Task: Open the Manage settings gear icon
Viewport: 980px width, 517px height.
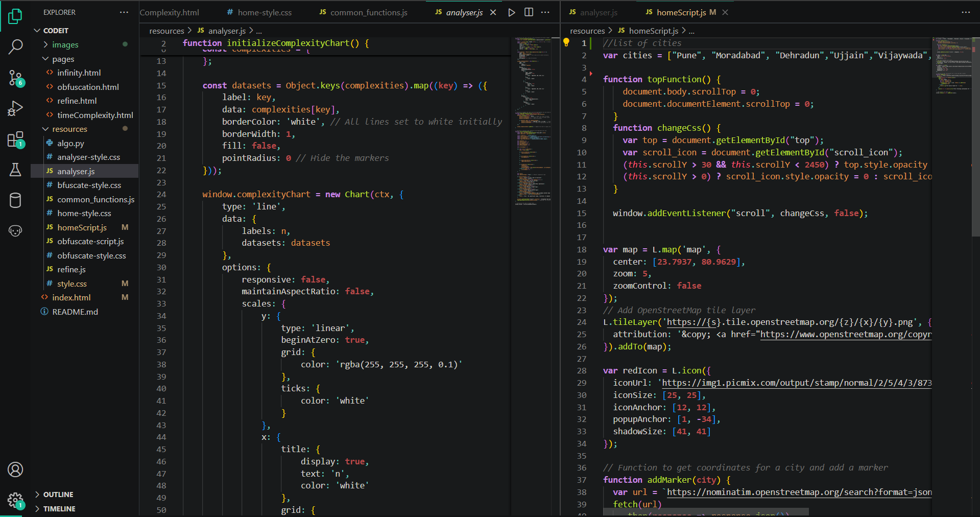Action: click(x=15, y=500)
